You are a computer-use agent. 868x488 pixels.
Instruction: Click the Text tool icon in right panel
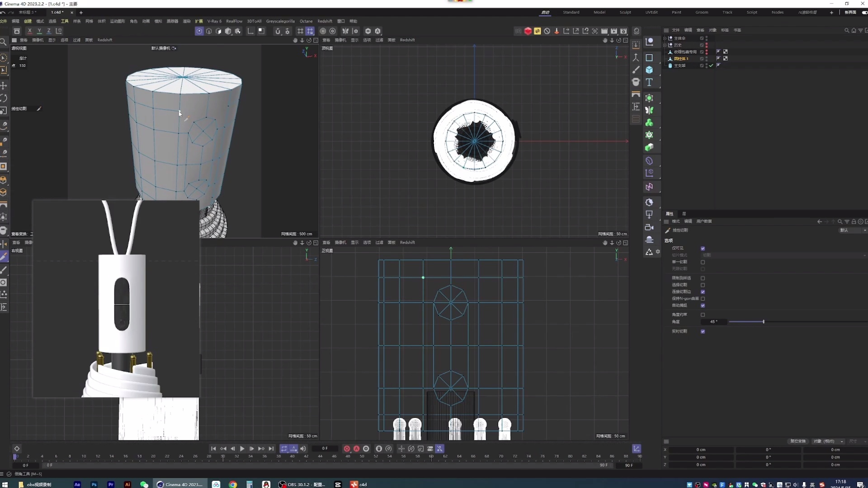pos(650,83)
